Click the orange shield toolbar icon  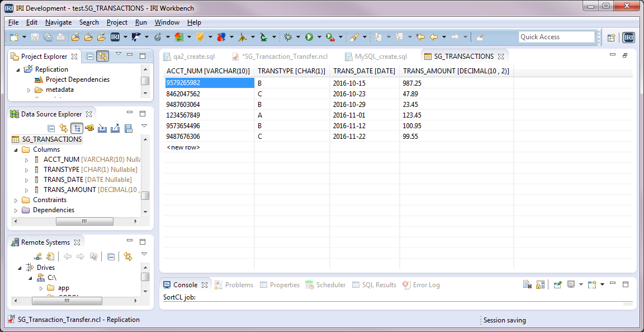pyautogui.click(x=200, y=37)
